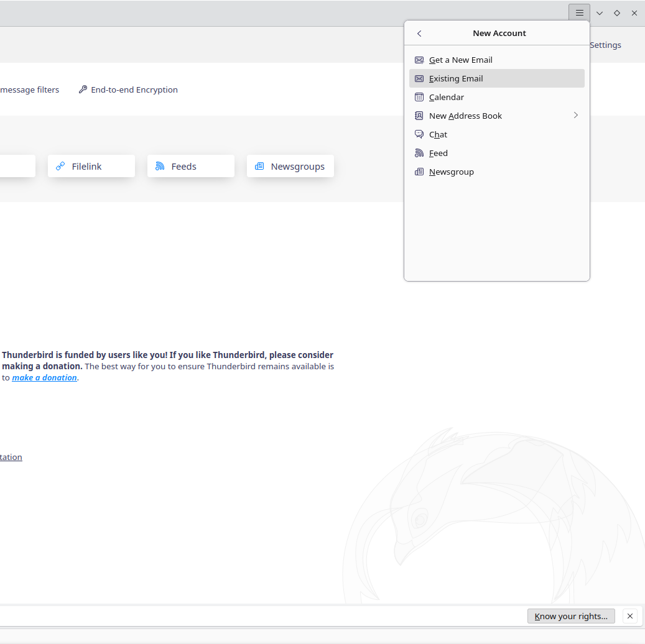Click the address book icon in the menu
The width and height of the screenshot is (645, 644).
419,116
